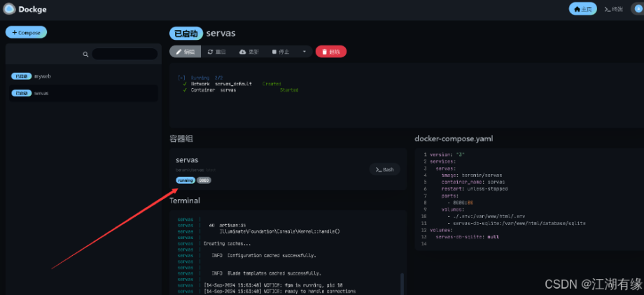Click Configuration cached successfully terminal line
The height and width of the screenshot is (295, 644).
point(264,255)
